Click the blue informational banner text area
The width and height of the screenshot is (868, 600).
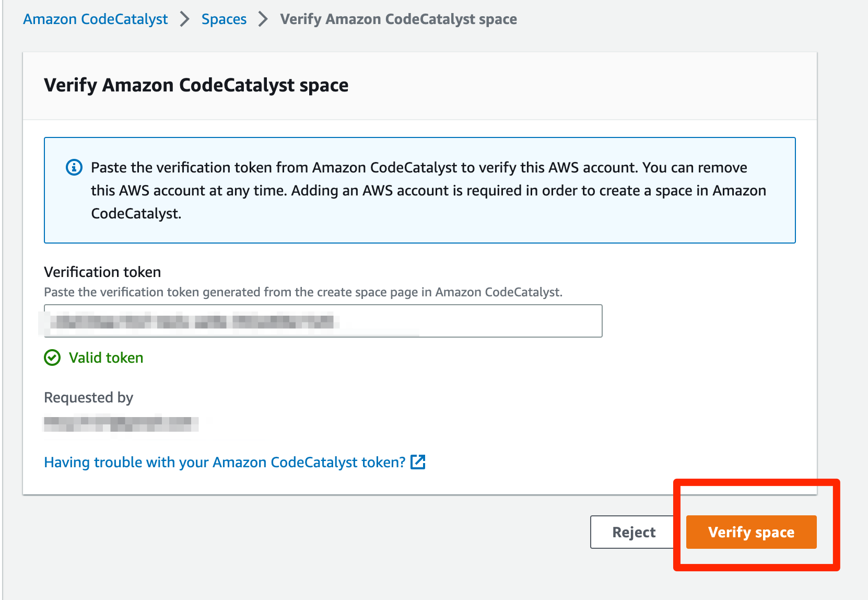point(418,190)
